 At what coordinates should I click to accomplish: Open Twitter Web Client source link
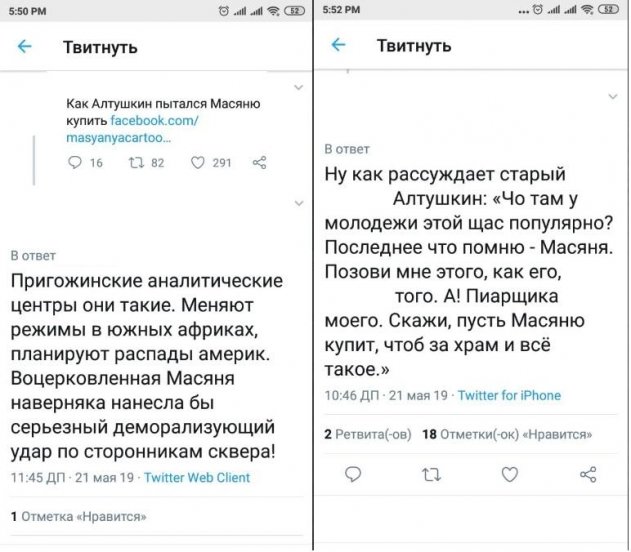pos(197,477)
